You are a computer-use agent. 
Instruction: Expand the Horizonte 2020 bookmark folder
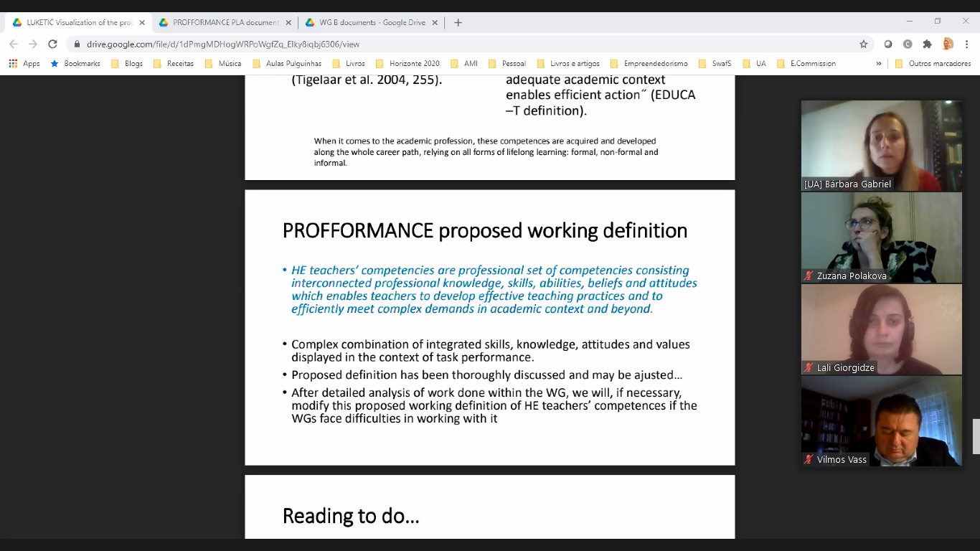coord(407,63)
